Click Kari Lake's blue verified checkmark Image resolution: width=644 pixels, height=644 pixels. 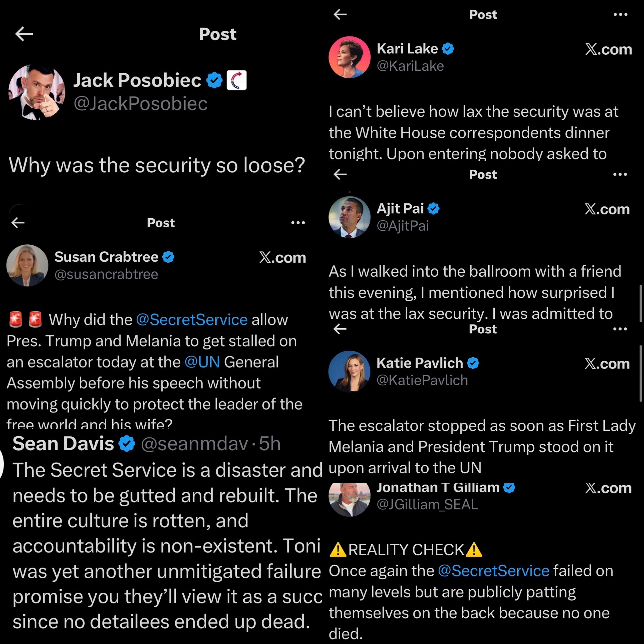click(x=448, y=49)
